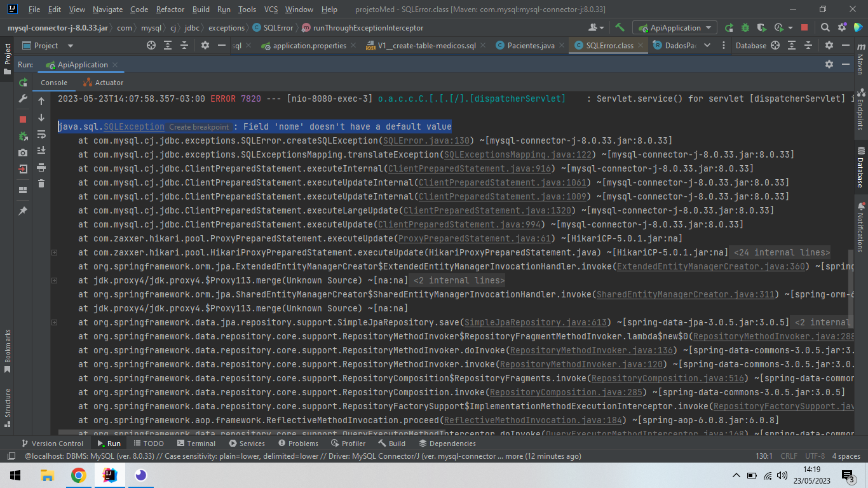The width and height of the screenshot is (868, 488).
Task: Expand fold marker beside HikariProxyPreparedStatement line
Action: pyautogui.click(x=54, y=252)
